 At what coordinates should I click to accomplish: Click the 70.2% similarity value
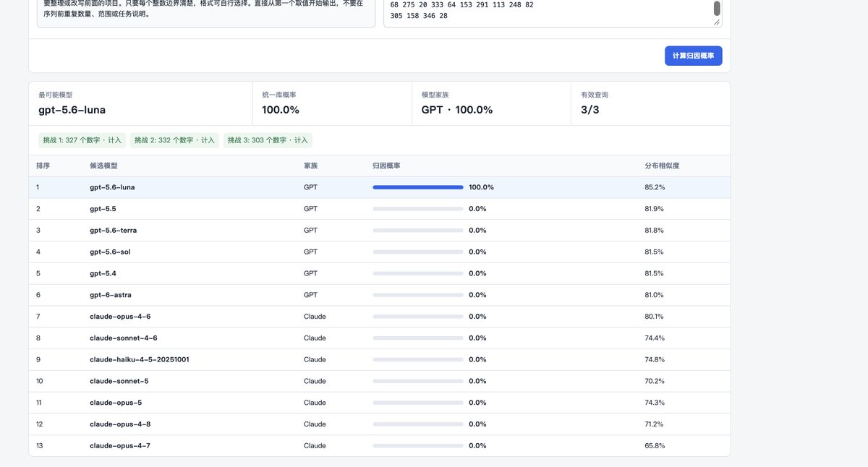pyautogui.click(x=655, y=381)
